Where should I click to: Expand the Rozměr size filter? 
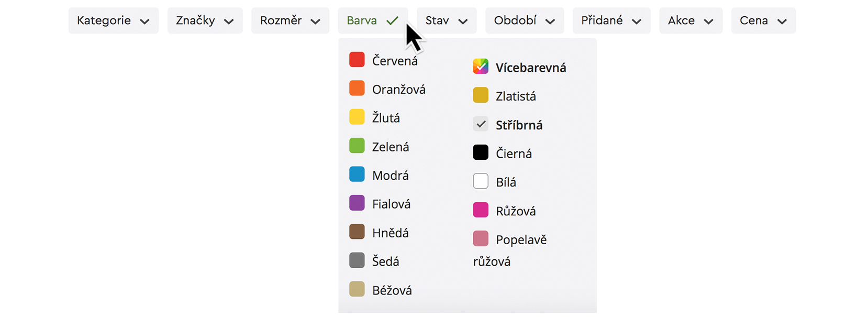[x=290, y=21]
